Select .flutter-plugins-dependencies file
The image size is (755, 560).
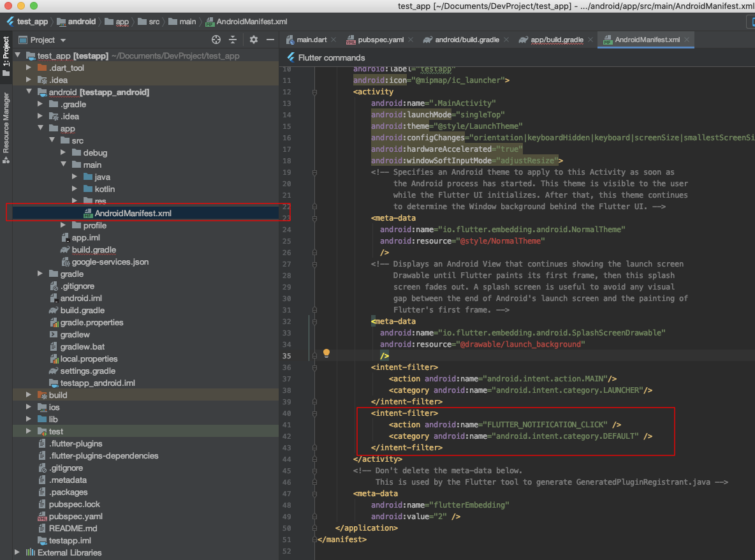click(103, 455)
